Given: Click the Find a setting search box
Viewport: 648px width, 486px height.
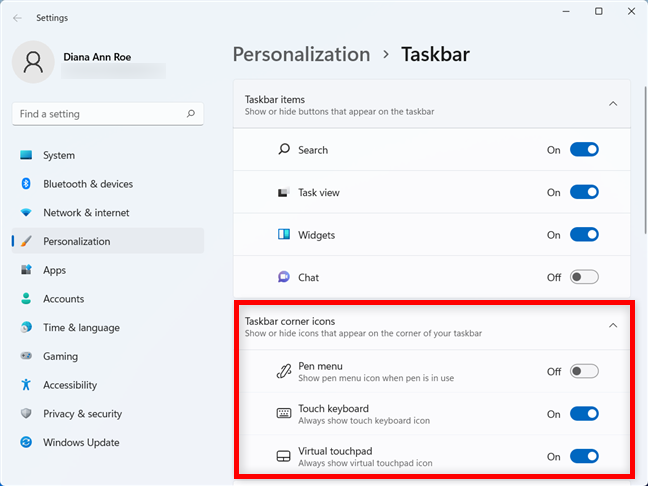Looking at the screenshot, I should pos(95,115).
